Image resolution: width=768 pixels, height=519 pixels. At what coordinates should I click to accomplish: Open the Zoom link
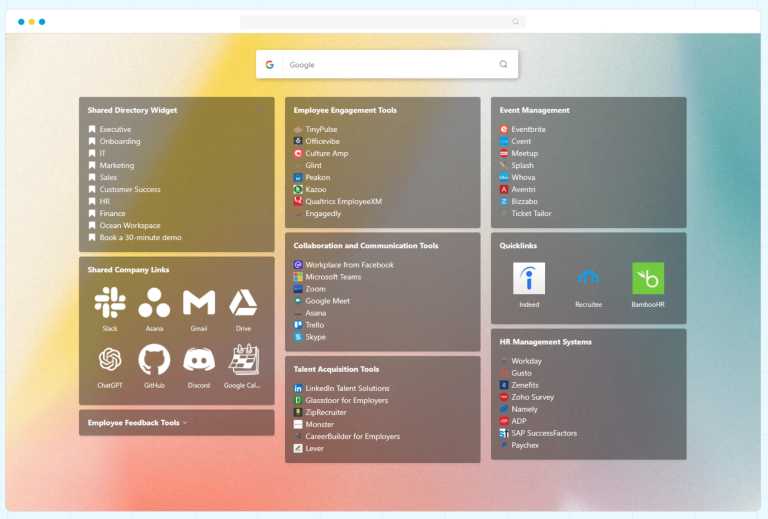[x=315, y=289]
